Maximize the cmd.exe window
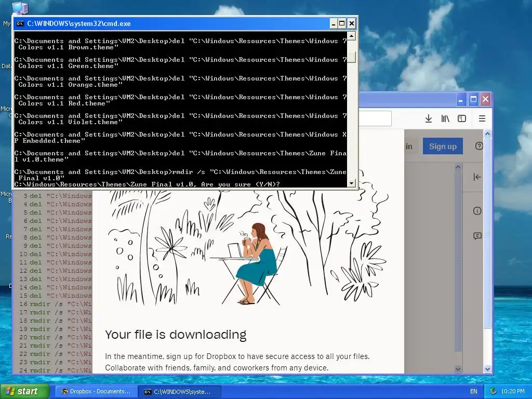 point(342,23)
